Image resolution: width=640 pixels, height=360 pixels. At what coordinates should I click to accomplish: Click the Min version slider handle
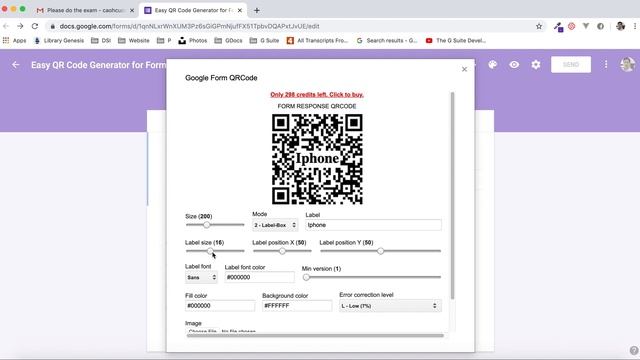(306, 277)
